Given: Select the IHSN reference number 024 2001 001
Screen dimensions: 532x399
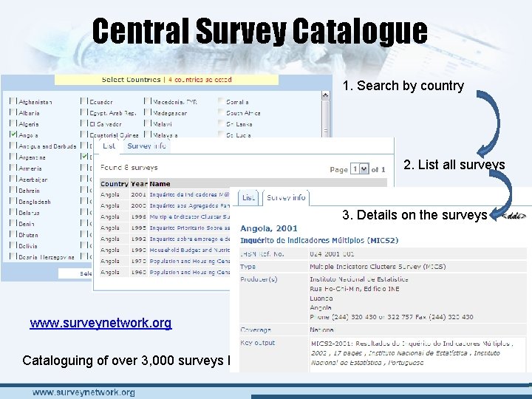Looking at the screenshot, I should coord(332,253).
